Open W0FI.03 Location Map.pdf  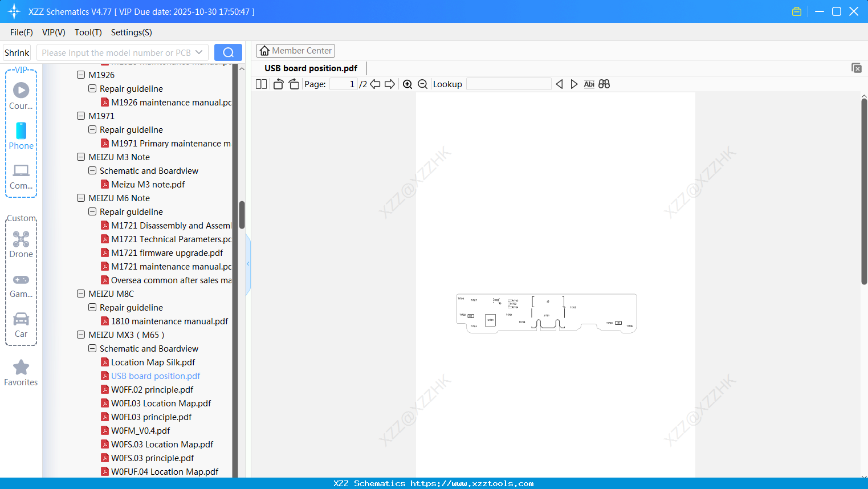[x=156, y=404]
